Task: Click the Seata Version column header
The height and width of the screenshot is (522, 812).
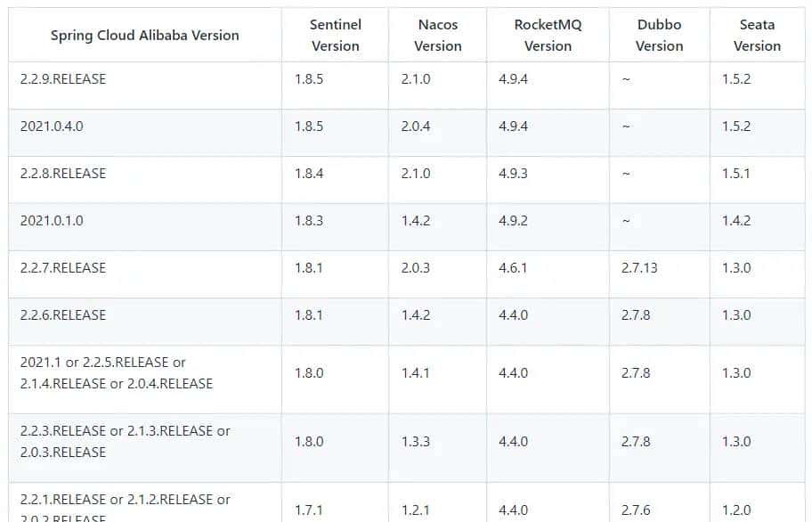Action: [x=757, y=36]
